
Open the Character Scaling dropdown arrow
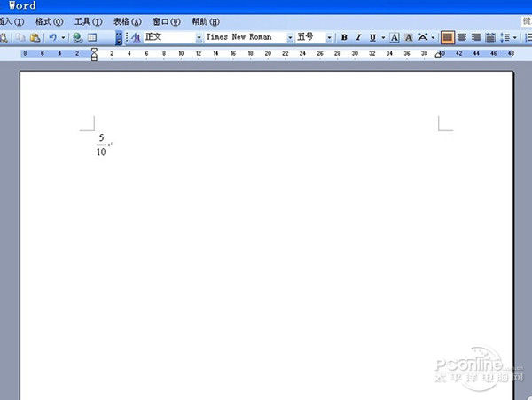434,37
